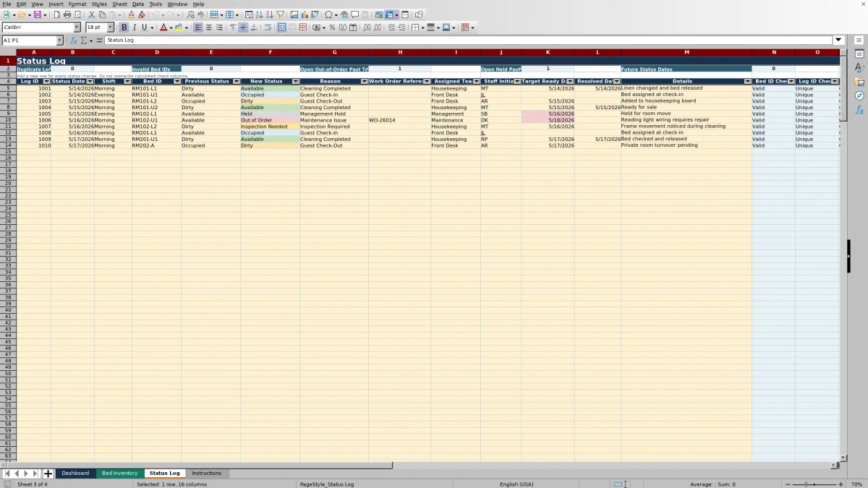The width and height of the screenshot is (868, 488).
Task: Click the Insert Special Character omega icon
Action: 329,14
